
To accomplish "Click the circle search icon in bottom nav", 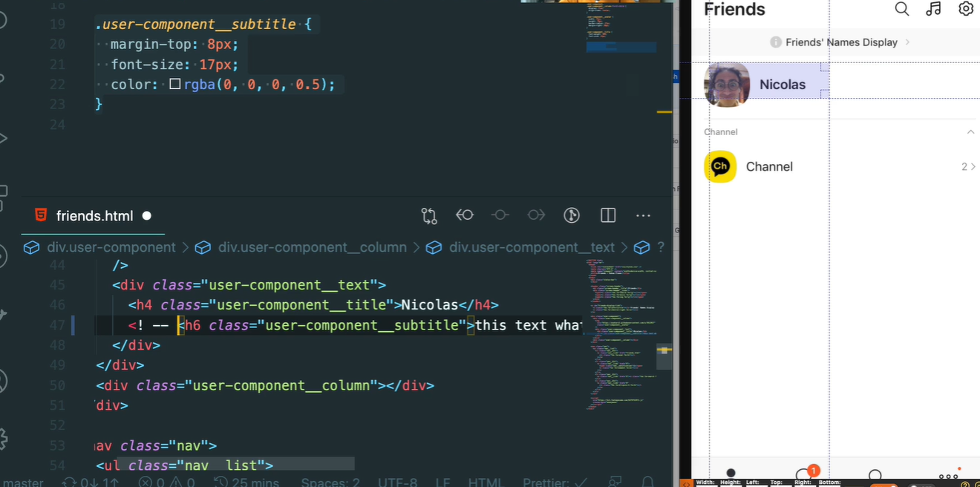I will pyautogui.click(x=875, y=475).
